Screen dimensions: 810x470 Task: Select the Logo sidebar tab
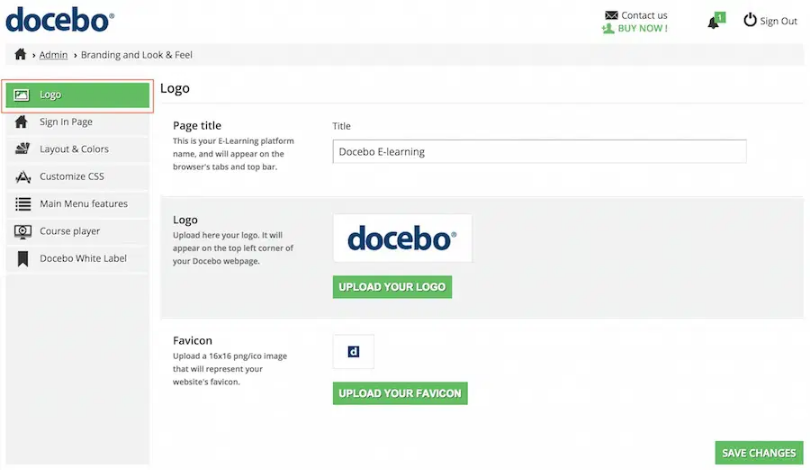click(77, 95)
